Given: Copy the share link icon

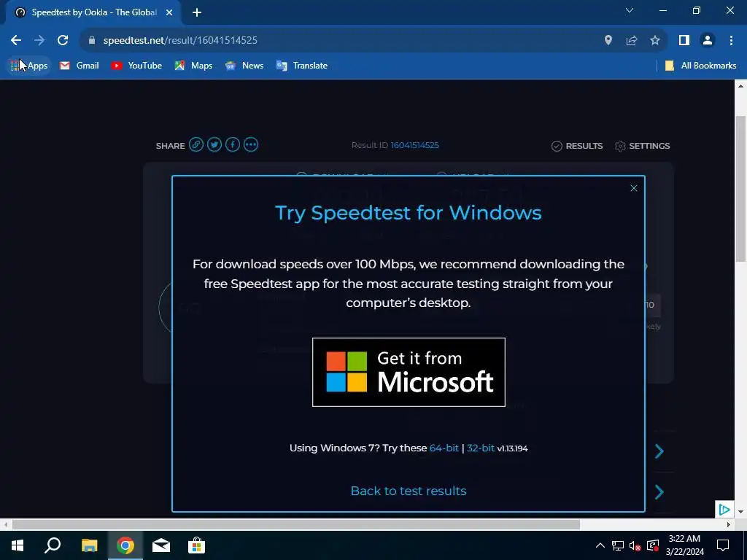Looking at the screenshot, I should [x=196, y=144].
